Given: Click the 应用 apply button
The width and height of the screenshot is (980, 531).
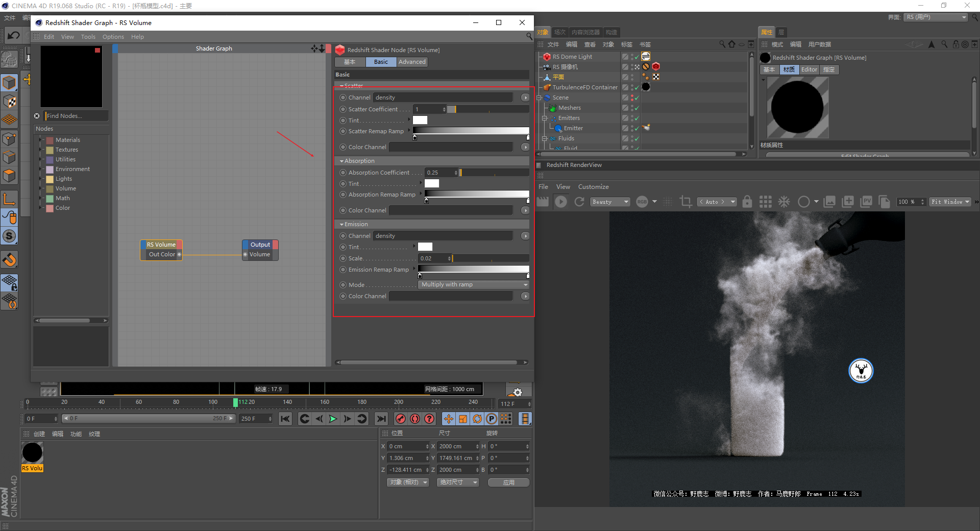Looking at the screenshot, I should pos(508,482).
